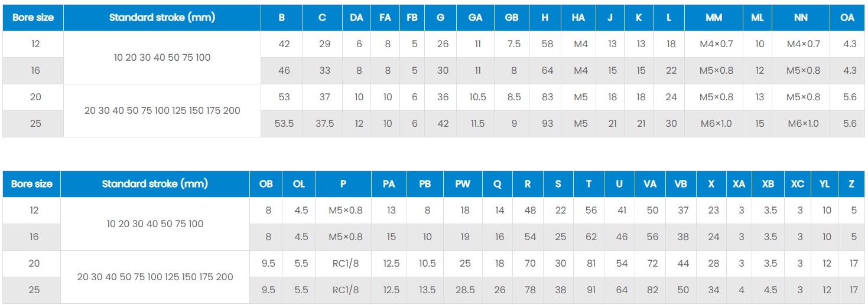The image size is (868, 305).
Task: Click the top table's Bore size header
Action: tap(33, 18)
